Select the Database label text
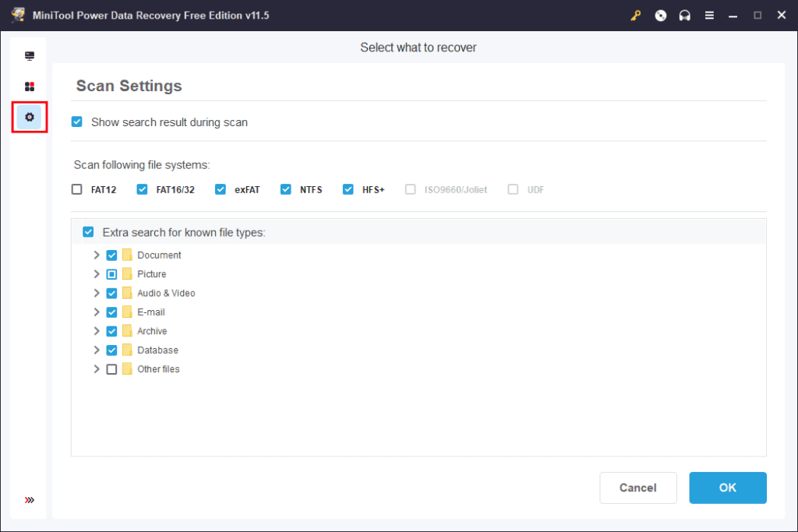Image resolution: width=798 pixels, height=532 pixels. 157,350
